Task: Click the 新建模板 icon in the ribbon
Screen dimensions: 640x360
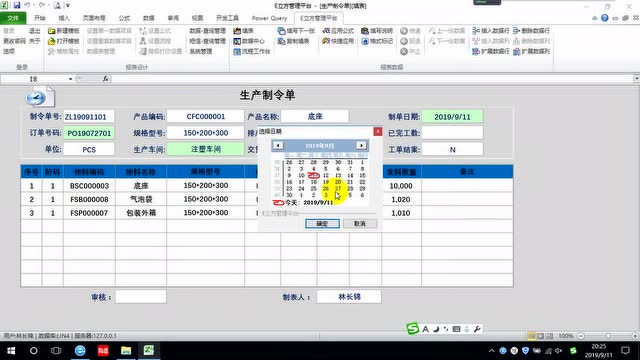Action: (52, 31)
